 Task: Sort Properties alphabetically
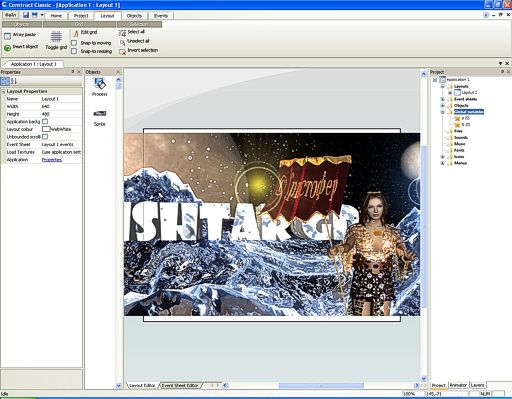click(14, 81)
